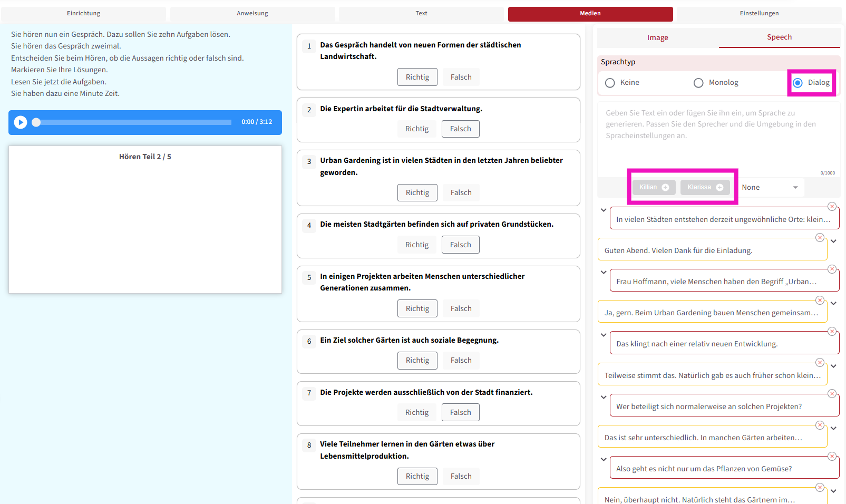Choose the Monolog speech type
Screen dimensions: 846x504
[x=698, y=83]
